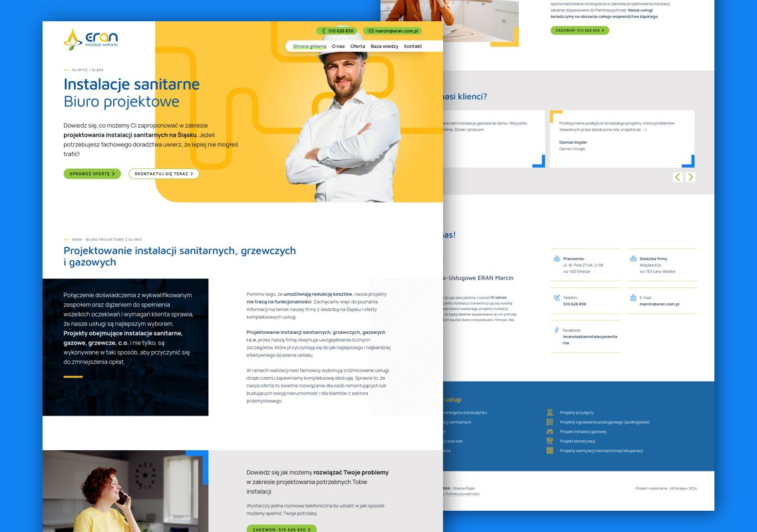Screen dimensions: 757x532
Task: Open the Kontakt menu item
Action: [413, 47]
